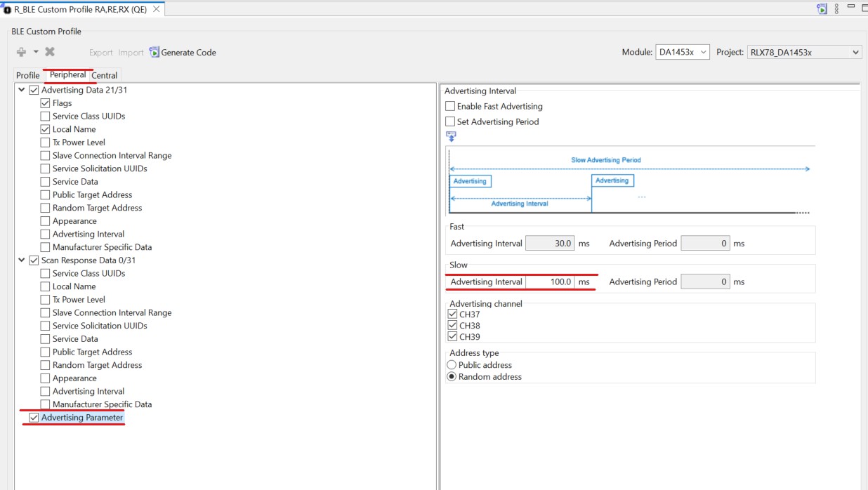868x490 pixels.
Task: Check Random Target Address under Advertising Data
Action: (45, 208)
